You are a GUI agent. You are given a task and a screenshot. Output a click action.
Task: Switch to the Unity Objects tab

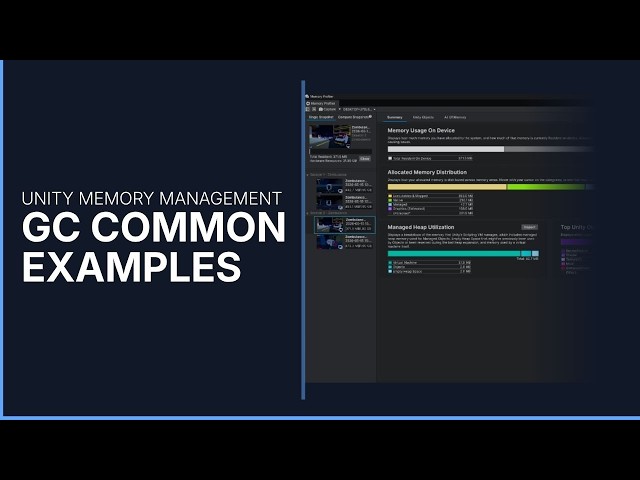[x=423, y=118]
